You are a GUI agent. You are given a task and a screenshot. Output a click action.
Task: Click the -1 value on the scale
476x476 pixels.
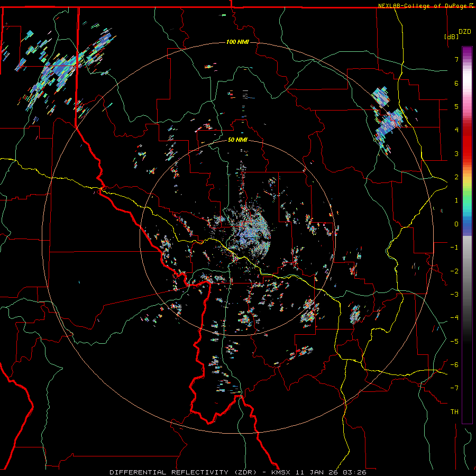pyautogui.click(x=454, y=248)
